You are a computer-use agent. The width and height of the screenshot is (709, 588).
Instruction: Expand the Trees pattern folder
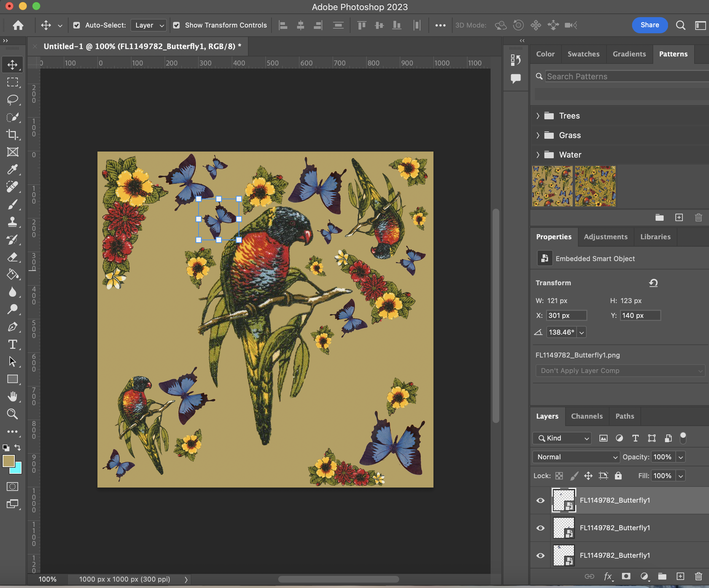(538, 116)
